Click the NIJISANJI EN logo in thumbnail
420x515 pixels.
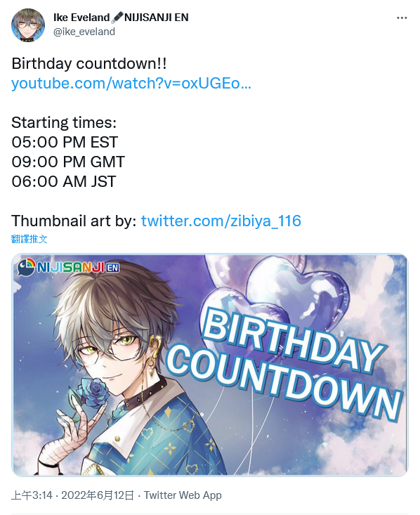coord(68,267)
